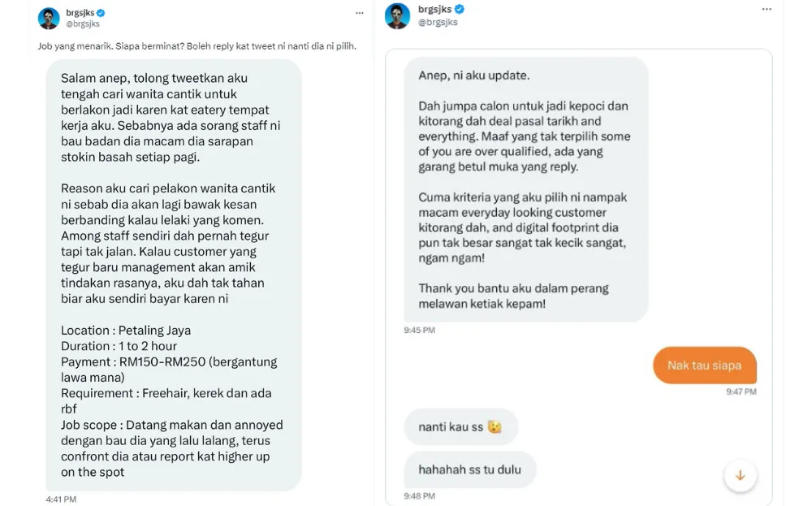Select the orange 'Nak tau siapa' message bubble

tap(704, 365)
